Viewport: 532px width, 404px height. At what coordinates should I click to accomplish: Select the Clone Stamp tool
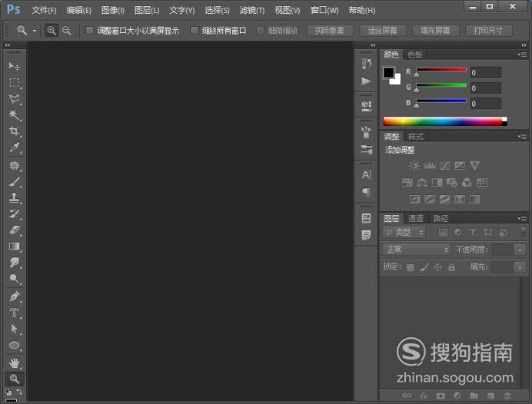point(14,197)
